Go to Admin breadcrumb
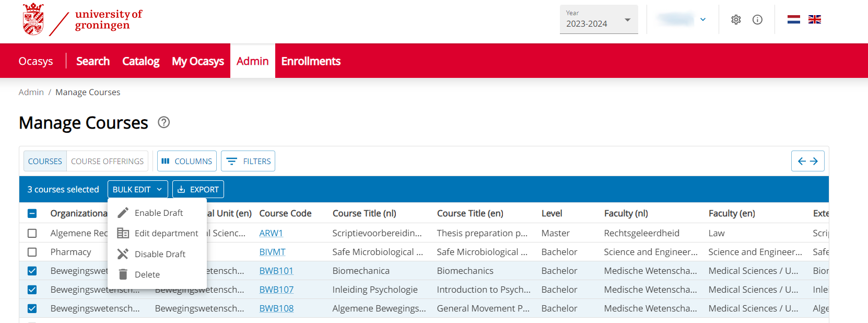This screenshot has height=323, width=868. (31, 92)
